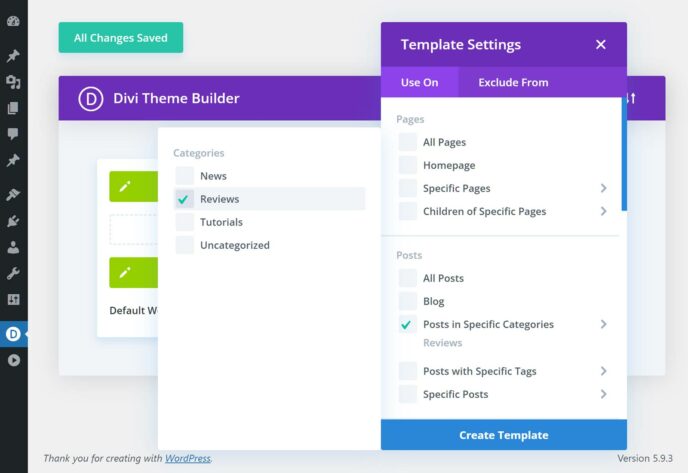Click the All Changes Saved button
688x473 pixels.
[x=121, y=38]
